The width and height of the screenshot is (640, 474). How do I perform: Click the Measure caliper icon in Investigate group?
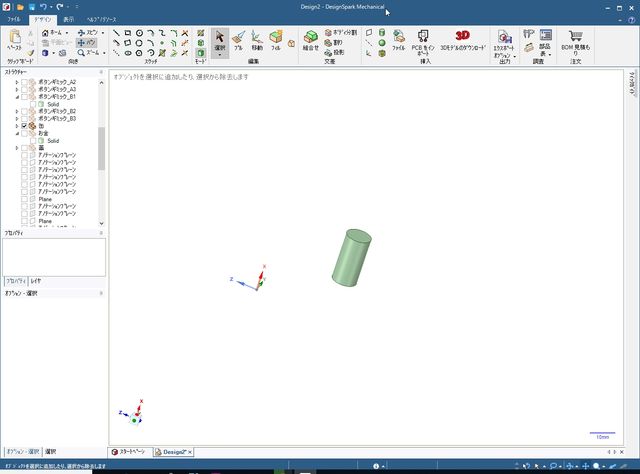tap(529, 33)
